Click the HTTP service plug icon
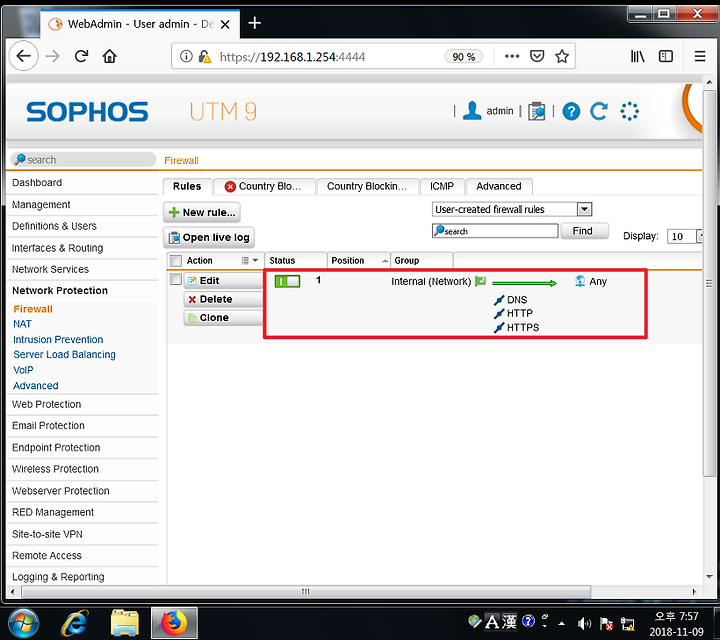This screenshot has width=720, height=640. [x=499, y=314]
